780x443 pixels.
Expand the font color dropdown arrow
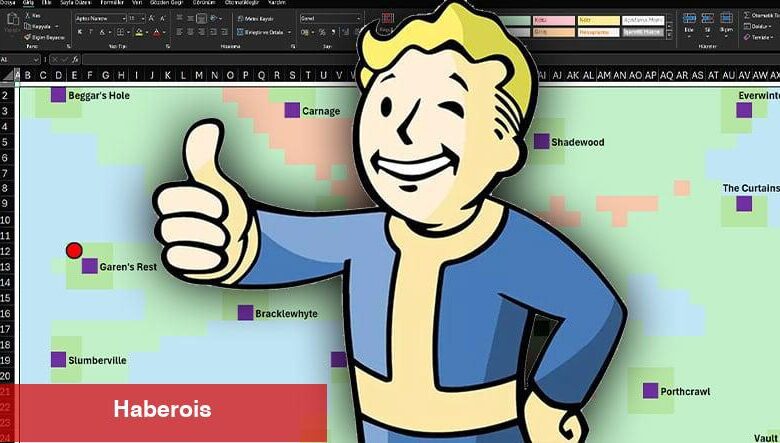point(165,32)
